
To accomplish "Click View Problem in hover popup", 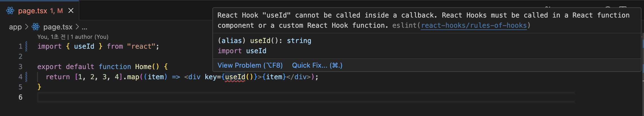I will (x=250, y=65).
